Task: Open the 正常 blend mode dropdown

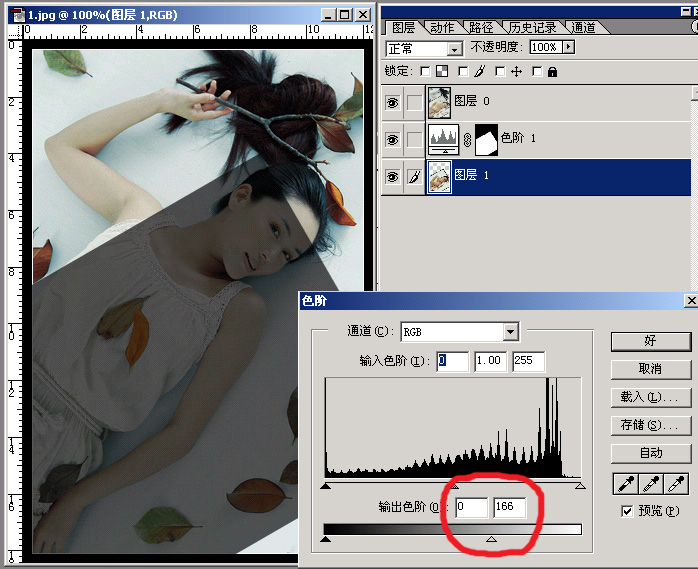Action: [454, 48]
